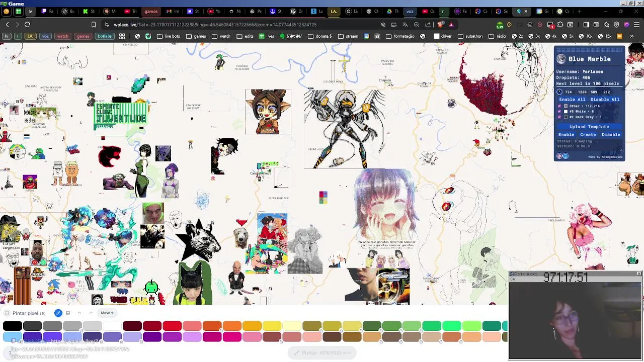Image resolution: width=644 pixels, height=362 pixels.
Task: Open the 'games' bookmark folder
Action: [196, 36]
